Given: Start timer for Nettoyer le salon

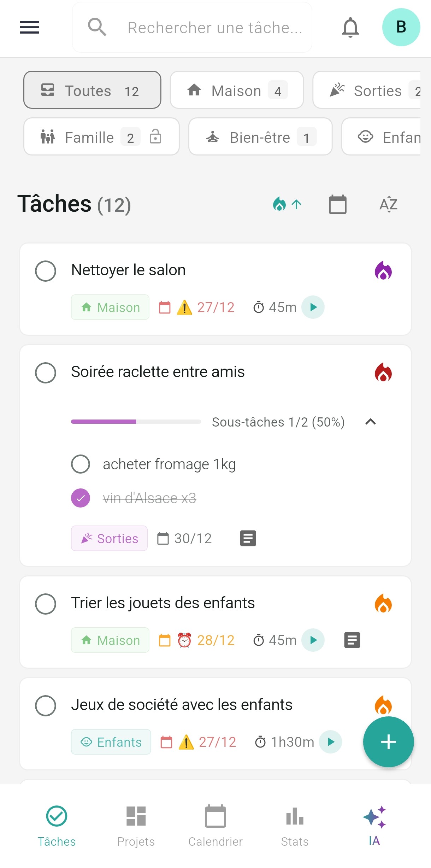Looking at the screenshot, I should pyautogui.click(x=313, y=307).
